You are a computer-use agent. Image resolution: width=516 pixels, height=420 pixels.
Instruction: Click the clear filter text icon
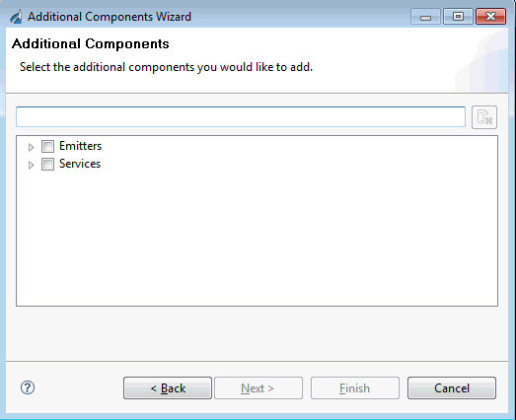pos(484,117)
